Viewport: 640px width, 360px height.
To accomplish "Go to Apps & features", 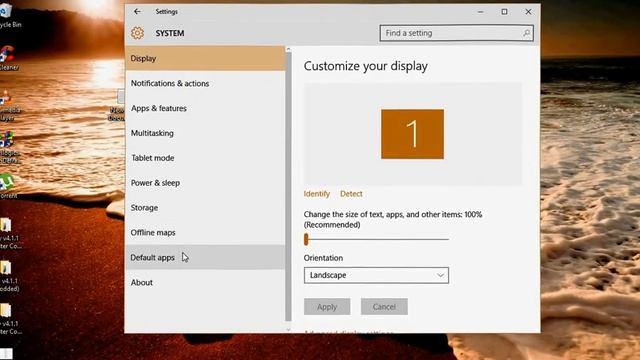I will pyautogui.click(x=205, y=108).
